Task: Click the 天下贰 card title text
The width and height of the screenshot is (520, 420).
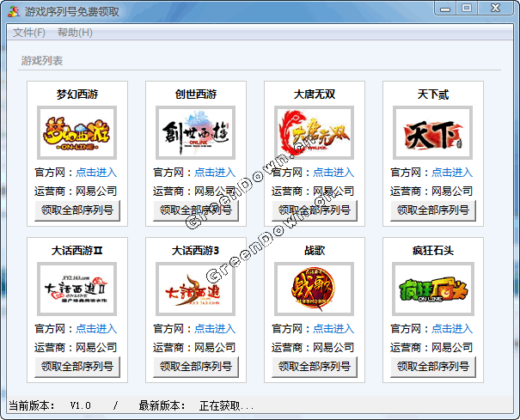Action: [x=433, y=94]
